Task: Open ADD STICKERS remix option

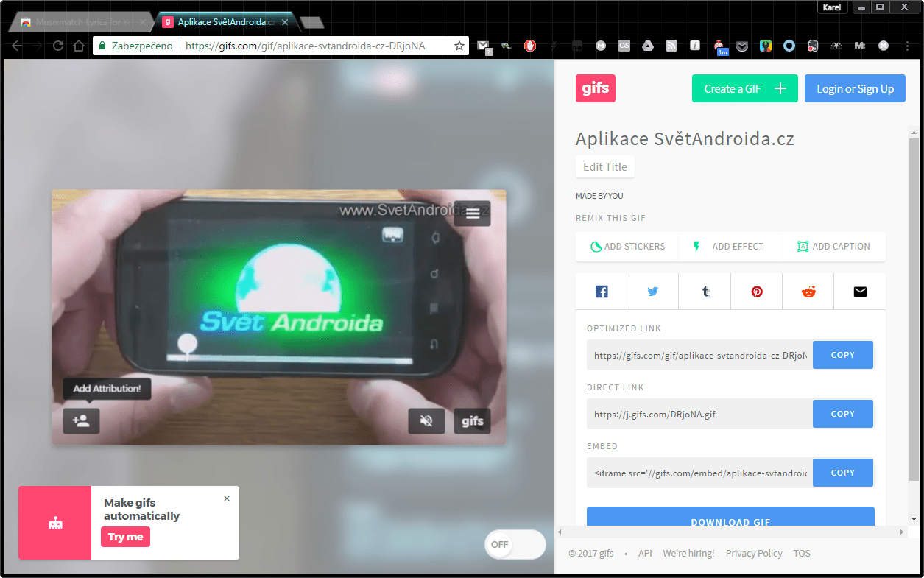Action: tap(628, 247)
